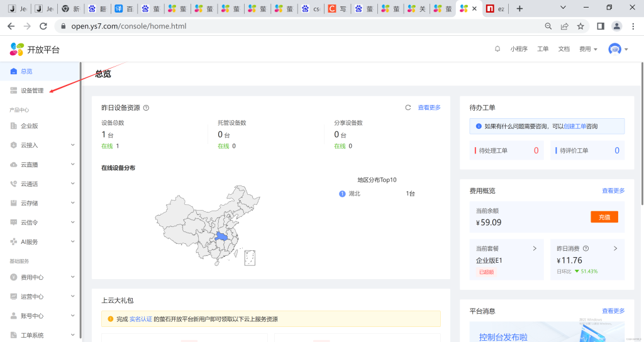Switch to the 新 browser tab
Screen dimensions: 644x342
pyautogui.click(x=70, y=9)
